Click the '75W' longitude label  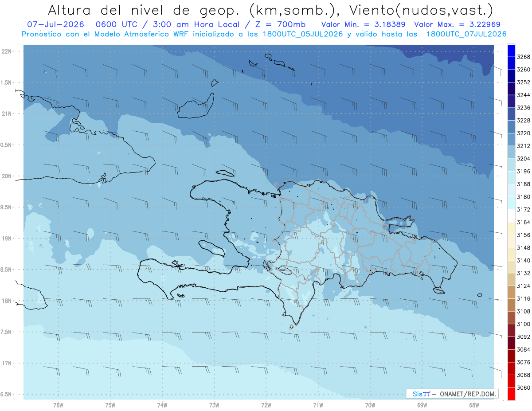click(x=110, y=405)
